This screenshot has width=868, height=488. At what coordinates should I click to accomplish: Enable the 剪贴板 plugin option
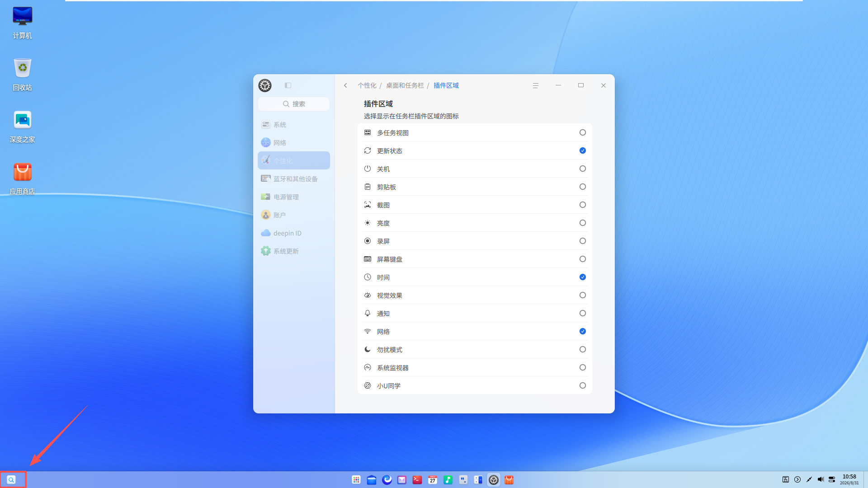[x=582, y=187]
